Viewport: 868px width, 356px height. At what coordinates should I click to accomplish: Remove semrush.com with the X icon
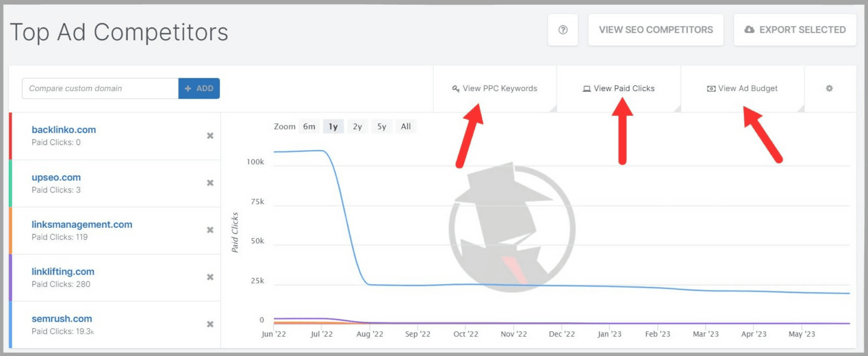(x=210, y=325)
